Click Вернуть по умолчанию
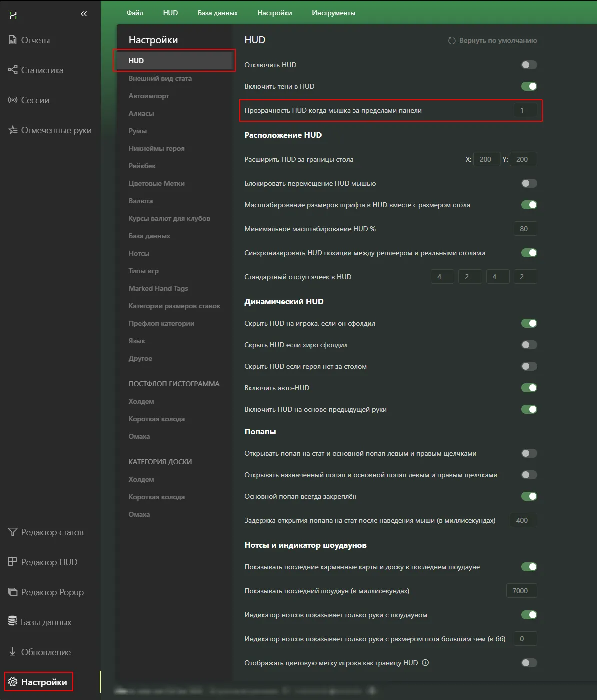 coord(493,41)
